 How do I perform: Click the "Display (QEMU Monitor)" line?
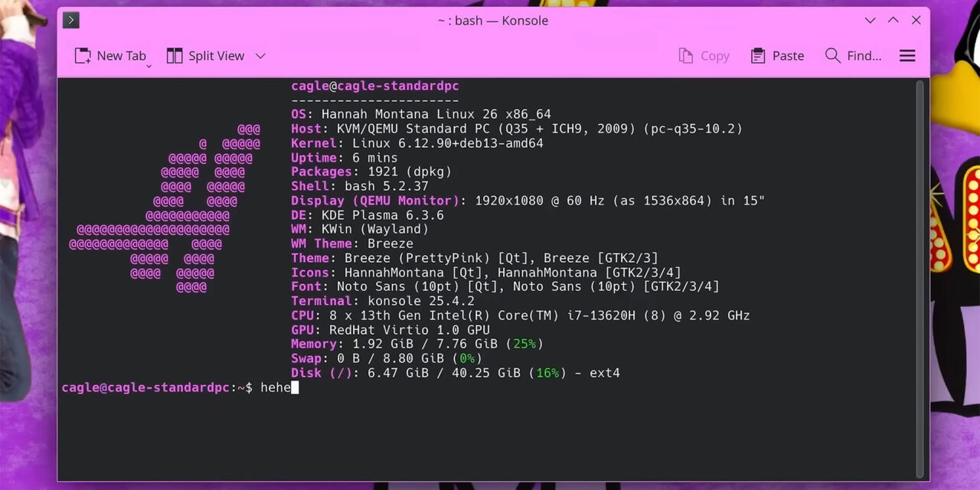tap(528, 201)
